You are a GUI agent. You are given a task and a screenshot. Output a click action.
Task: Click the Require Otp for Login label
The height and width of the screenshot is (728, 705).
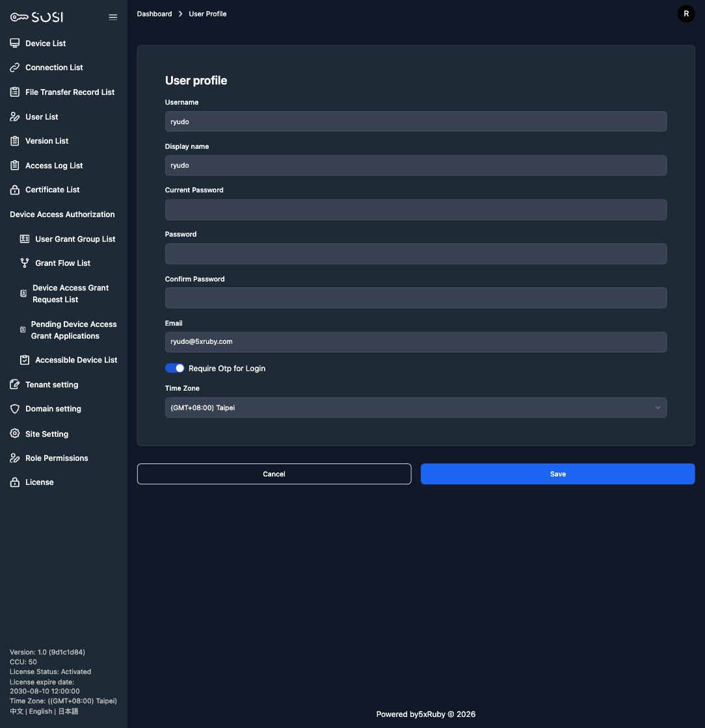[226, 368]
